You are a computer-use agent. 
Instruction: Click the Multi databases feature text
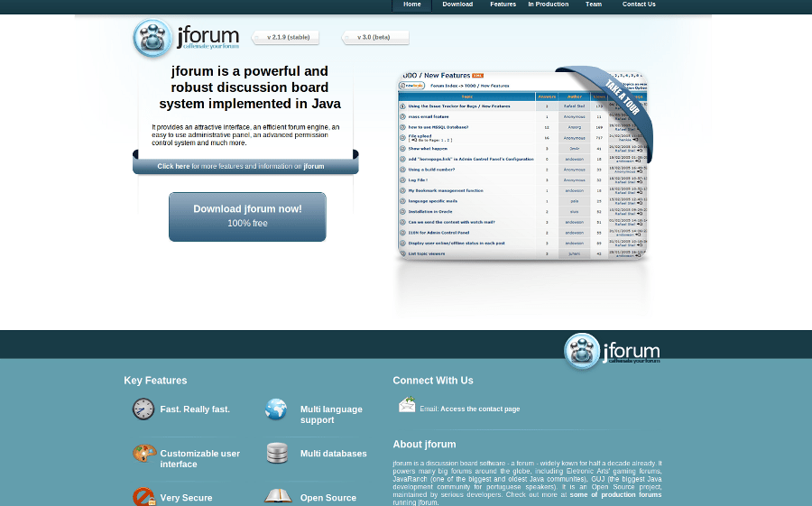[334, 454]
